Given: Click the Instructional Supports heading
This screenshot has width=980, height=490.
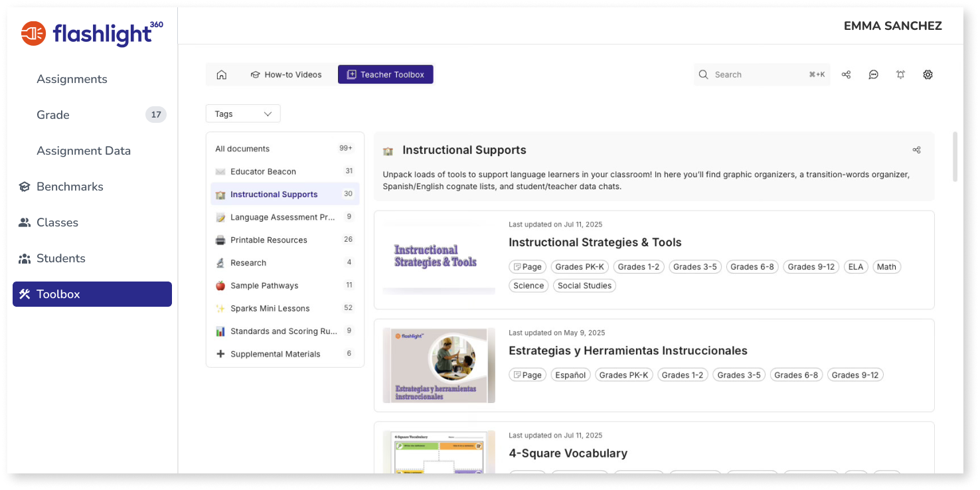Looking at the screenshot, I should (464, 150).
